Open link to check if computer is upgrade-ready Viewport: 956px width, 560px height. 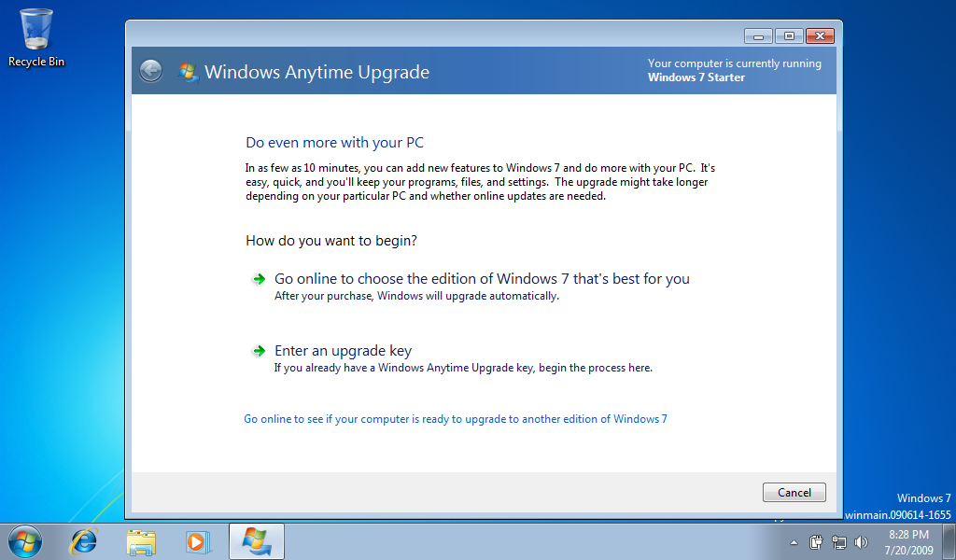pos(456,419)
